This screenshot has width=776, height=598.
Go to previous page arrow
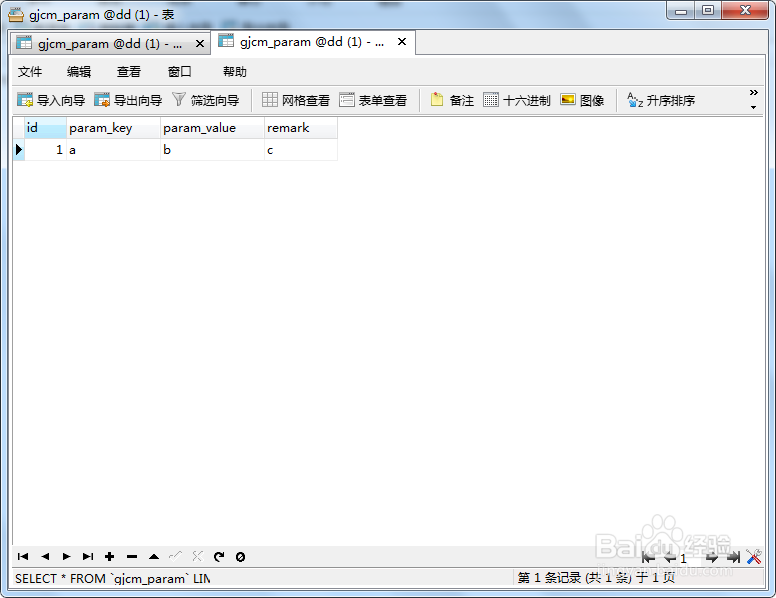tap(670, 558)
